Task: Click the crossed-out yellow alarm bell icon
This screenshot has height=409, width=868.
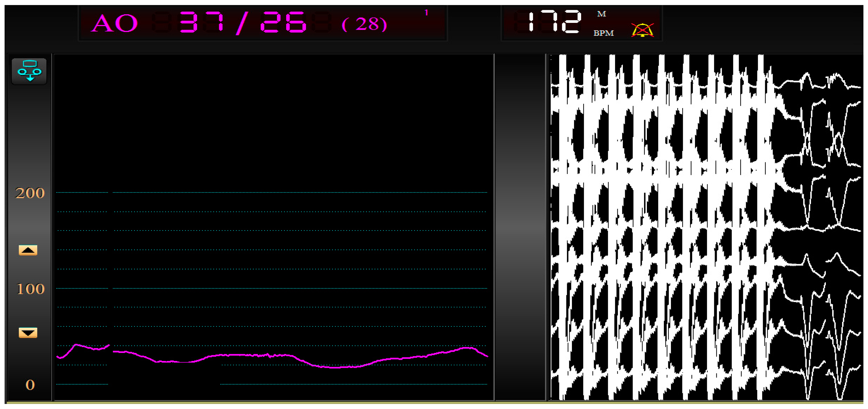Action: [x=642, y=30]
